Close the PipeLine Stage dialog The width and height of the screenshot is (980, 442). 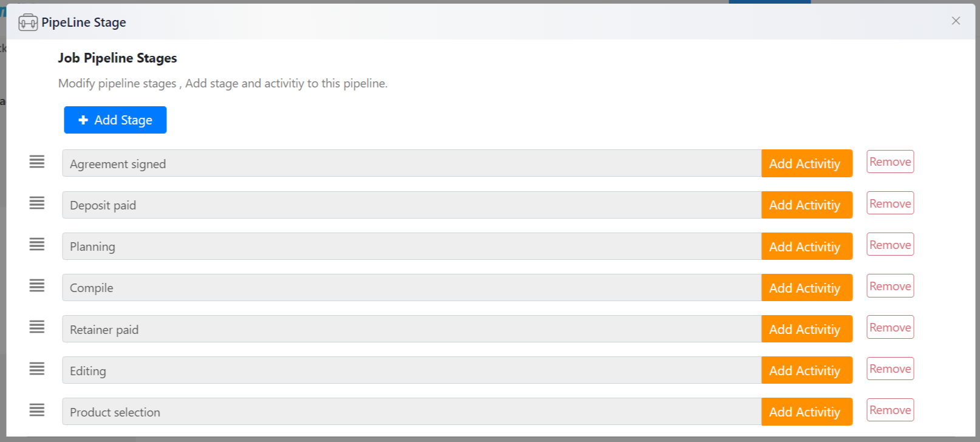pos(956,21)
